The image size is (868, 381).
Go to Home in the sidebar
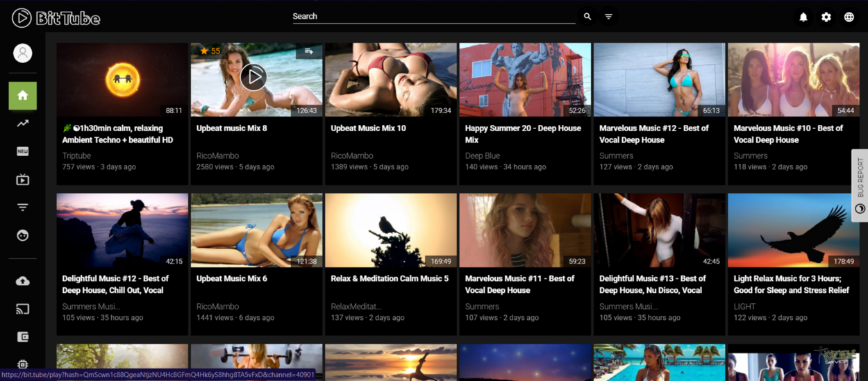(23, 96)
